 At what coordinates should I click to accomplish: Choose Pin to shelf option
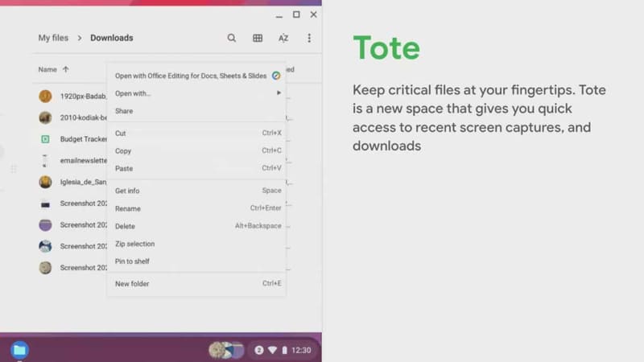tap(196, 261)
